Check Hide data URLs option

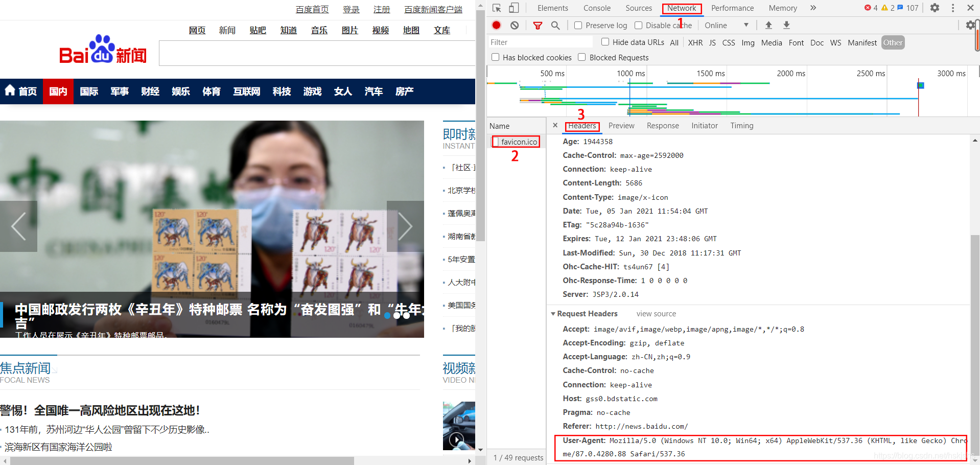tap(605, 42)
